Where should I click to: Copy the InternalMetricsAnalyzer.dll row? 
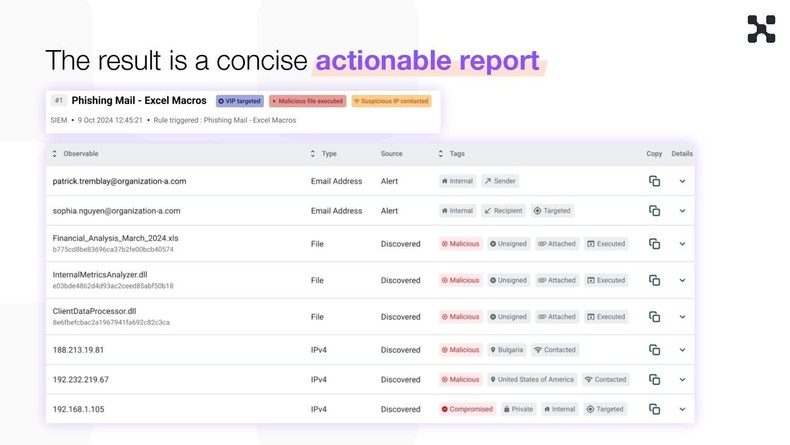654,280
